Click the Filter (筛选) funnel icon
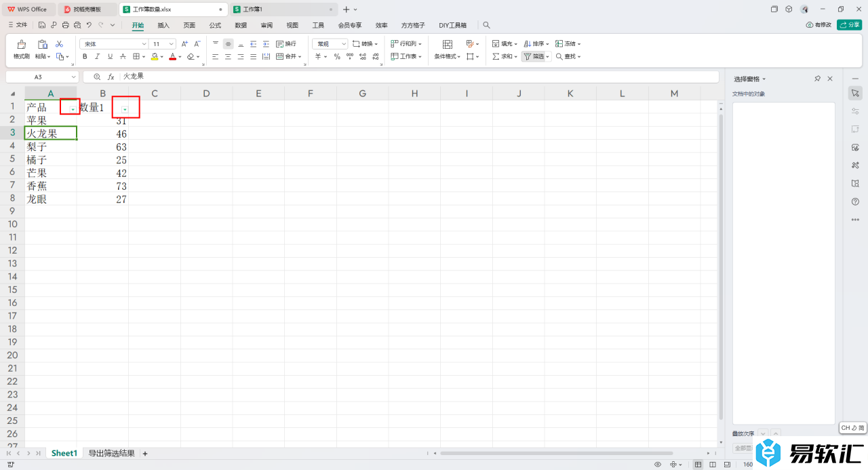 click(x=527, y=56)
